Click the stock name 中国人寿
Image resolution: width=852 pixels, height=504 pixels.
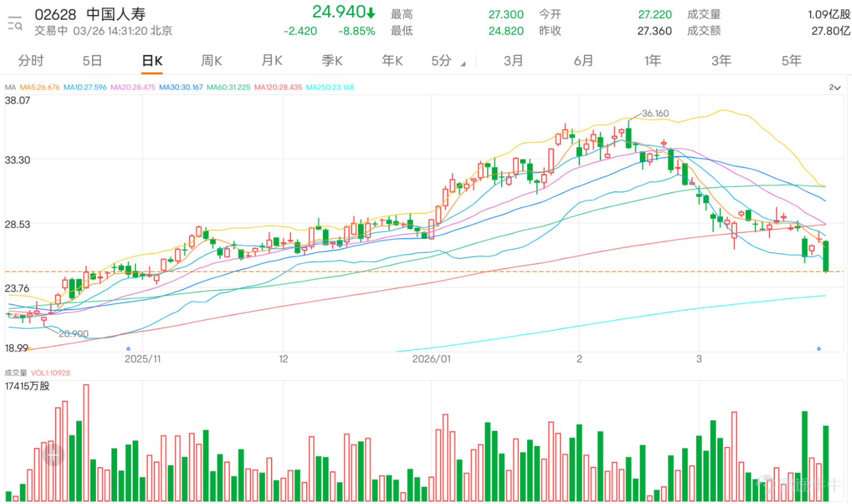pos(116,14)
